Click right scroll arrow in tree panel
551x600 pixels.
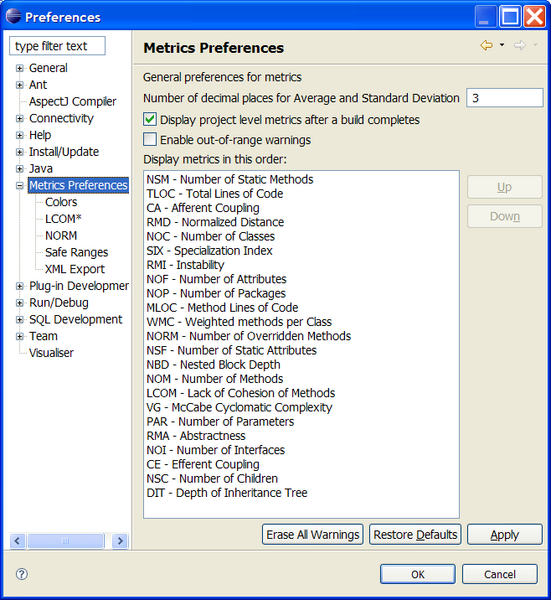120,541
